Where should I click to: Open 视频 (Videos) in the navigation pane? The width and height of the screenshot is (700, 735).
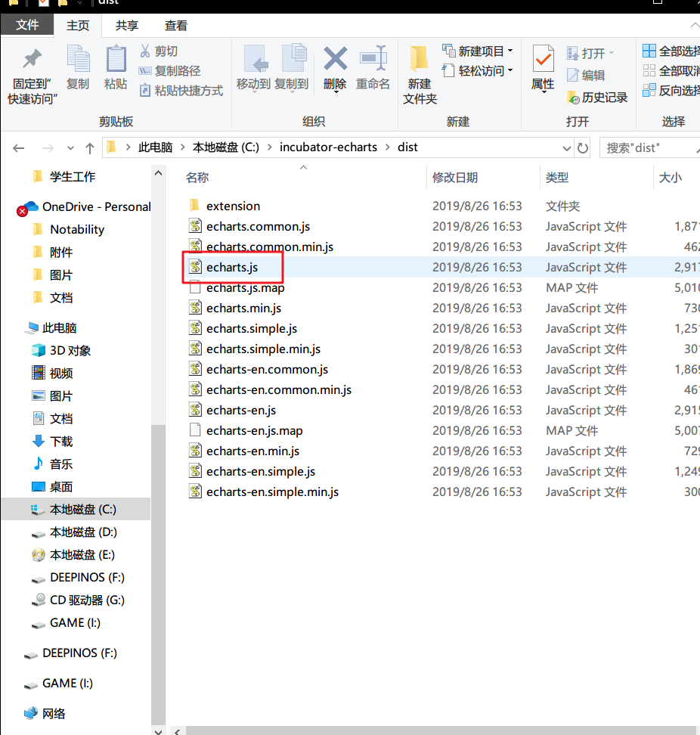(61, 373)
